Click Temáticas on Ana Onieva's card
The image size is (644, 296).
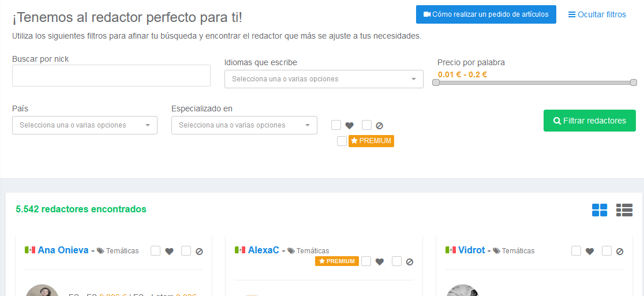[122, 250]
